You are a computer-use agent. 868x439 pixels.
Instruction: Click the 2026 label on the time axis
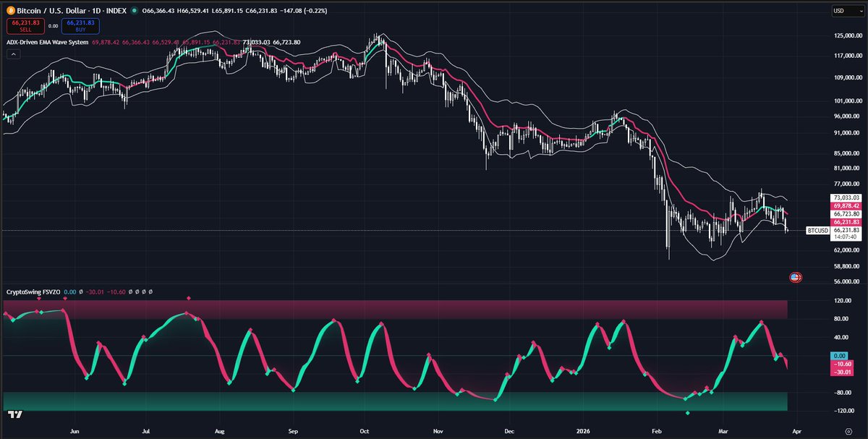coord(582,430)
